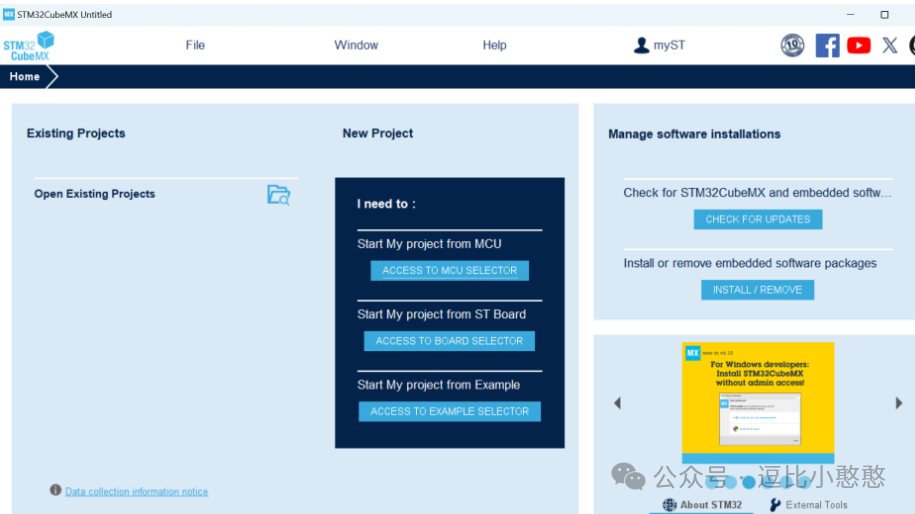915x514 pixels.
Task: Open the File menu
Action: click(195, 45)
